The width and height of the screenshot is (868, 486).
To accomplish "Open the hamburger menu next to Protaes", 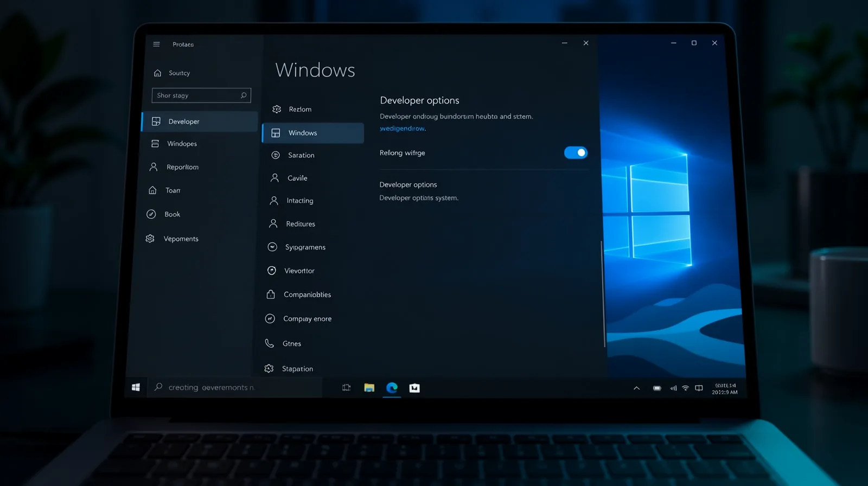I will pos(156,44).
